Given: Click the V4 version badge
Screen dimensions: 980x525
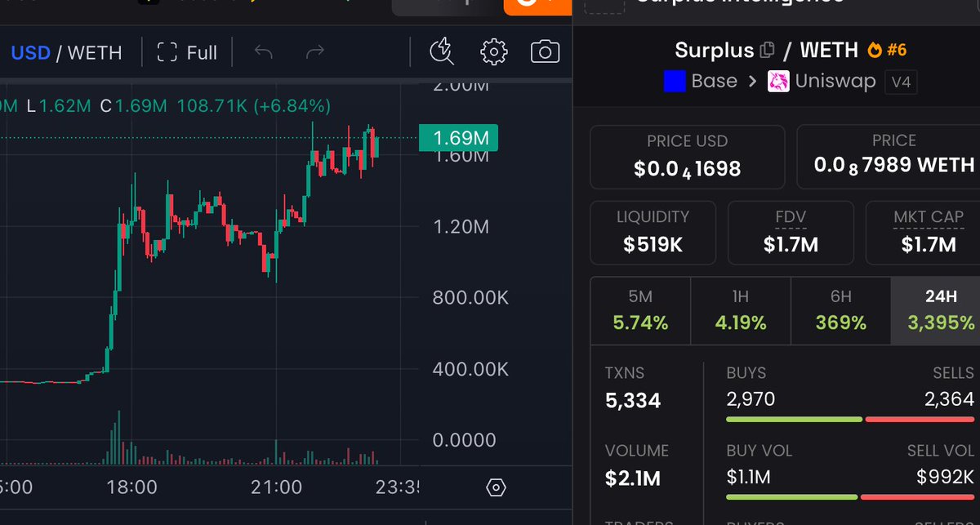Looking at the screenshot, I should (901, 82).
